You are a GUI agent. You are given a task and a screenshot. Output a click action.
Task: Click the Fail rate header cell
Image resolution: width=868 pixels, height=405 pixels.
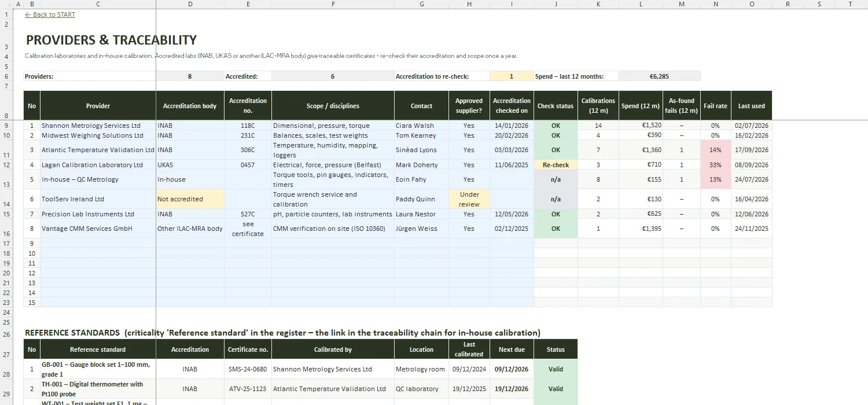click(715, 106)
